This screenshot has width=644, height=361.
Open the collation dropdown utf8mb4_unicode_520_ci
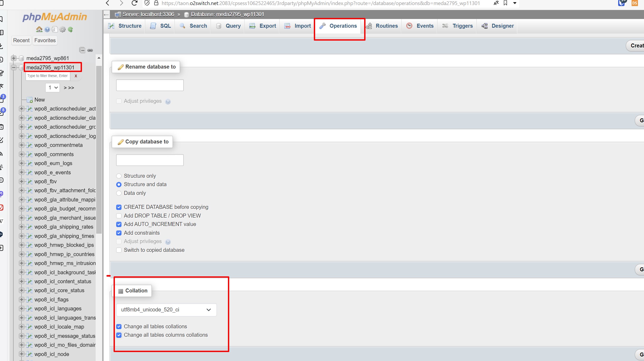pos(166,310)
